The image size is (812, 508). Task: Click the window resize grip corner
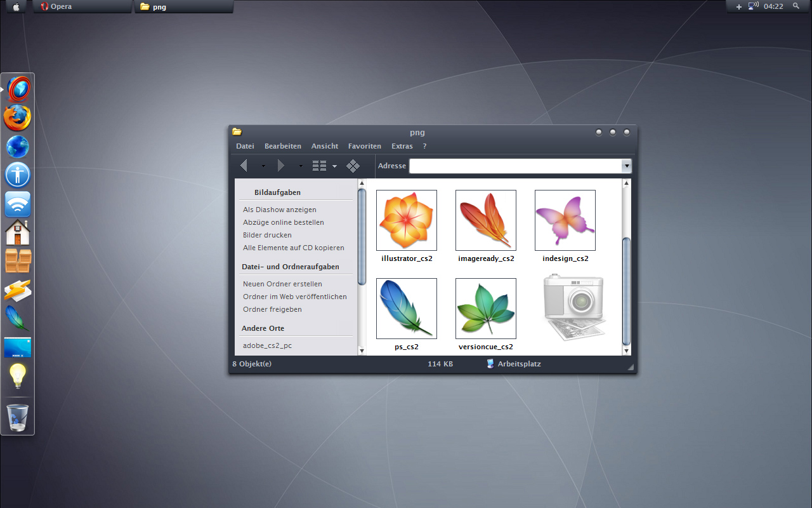[630, 368]
